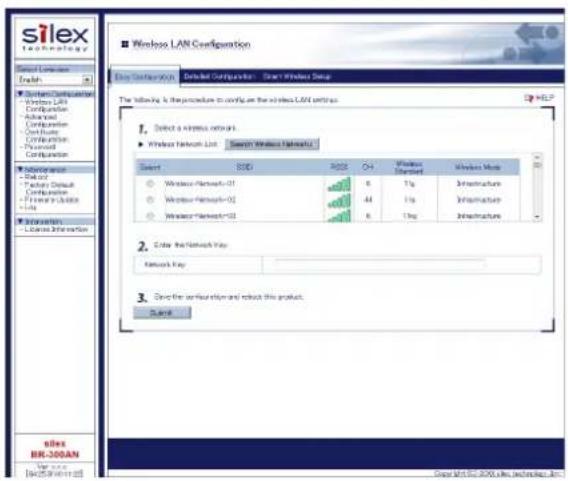Viewport: 568px width, 481px height.
Task: Click Search Wireless Networks button
Action: (x=272, y=144)
